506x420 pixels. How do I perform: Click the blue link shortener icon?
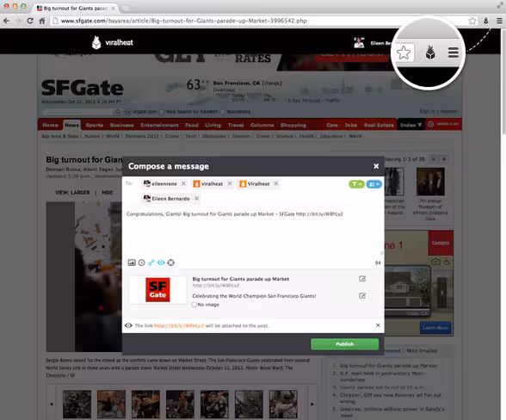[x=151, y=262]
